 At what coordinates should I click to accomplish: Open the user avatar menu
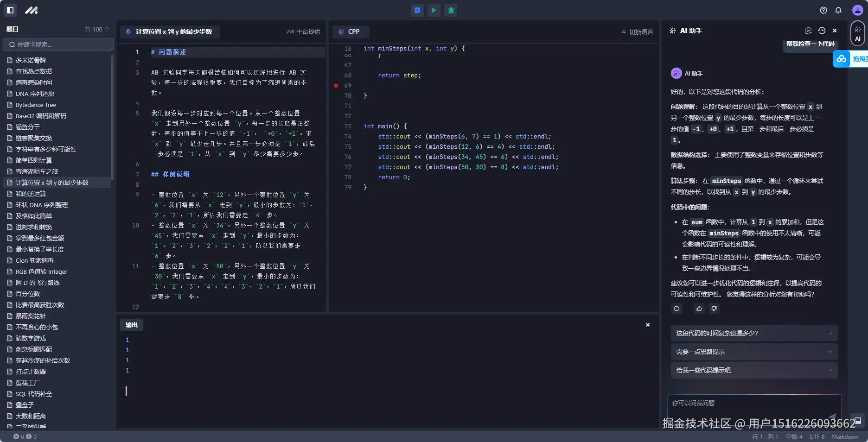(858, 10)
